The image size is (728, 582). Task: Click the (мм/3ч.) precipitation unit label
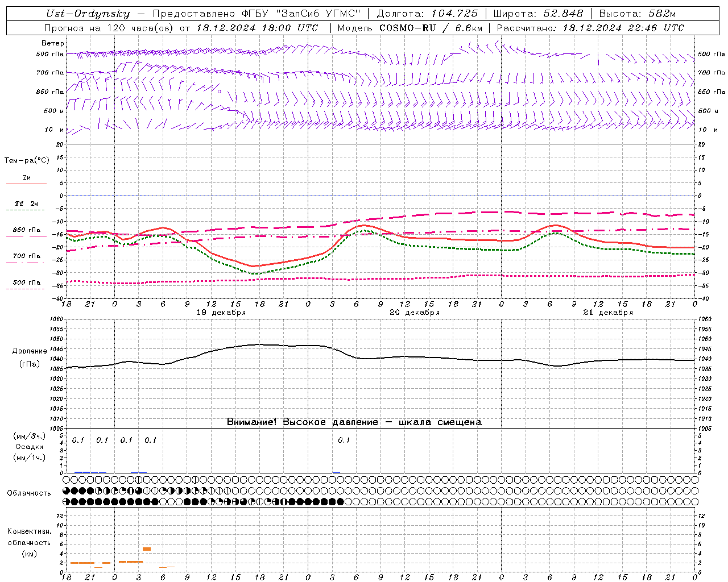[30, 436]
